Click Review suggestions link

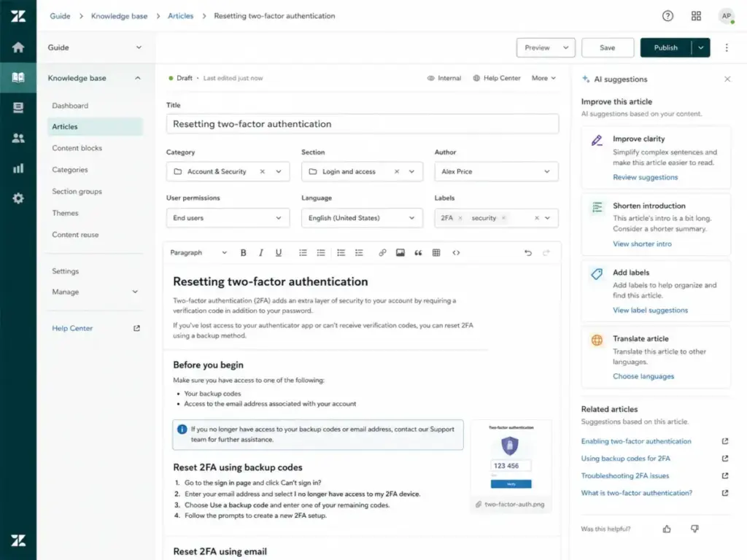coord(645,177)
